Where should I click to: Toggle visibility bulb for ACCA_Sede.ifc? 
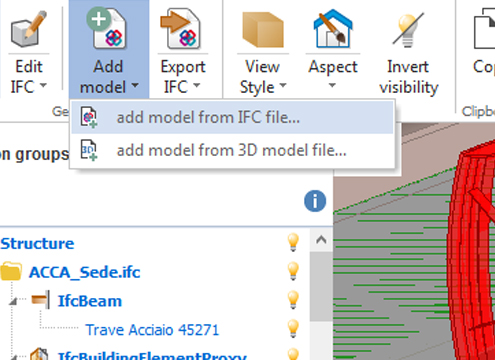[293, 271]
